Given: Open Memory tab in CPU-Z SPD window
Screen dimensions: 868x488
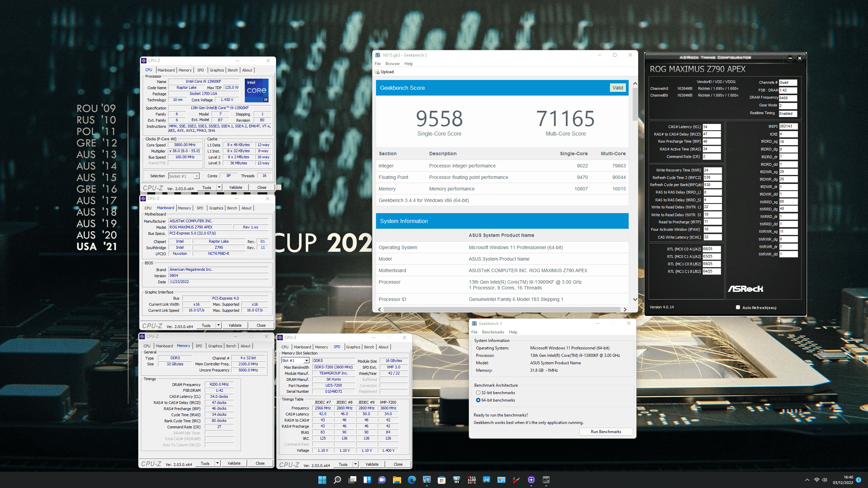Looking at the screenshot, I should (x=321, y=347).
